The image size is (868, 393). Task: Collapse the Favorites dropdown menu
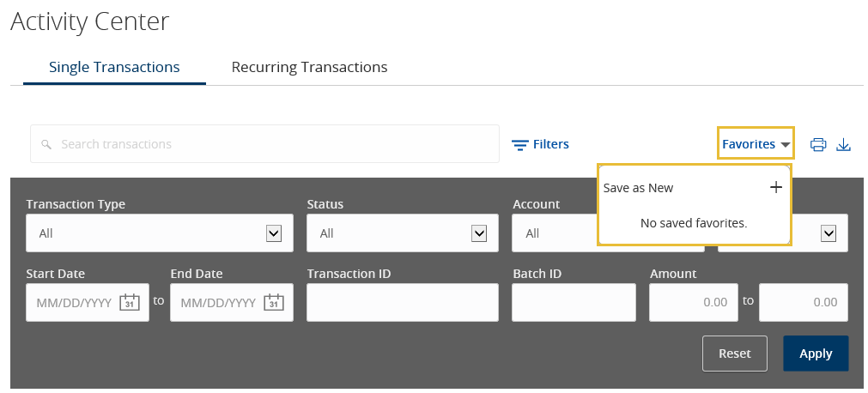(756, 144)
